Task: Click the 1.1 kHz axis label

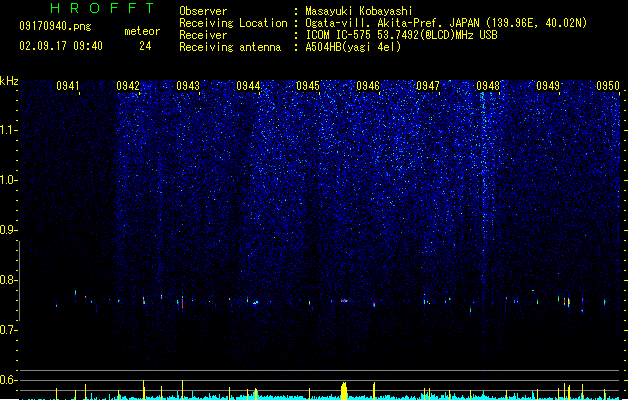Action: coord(9,130)
